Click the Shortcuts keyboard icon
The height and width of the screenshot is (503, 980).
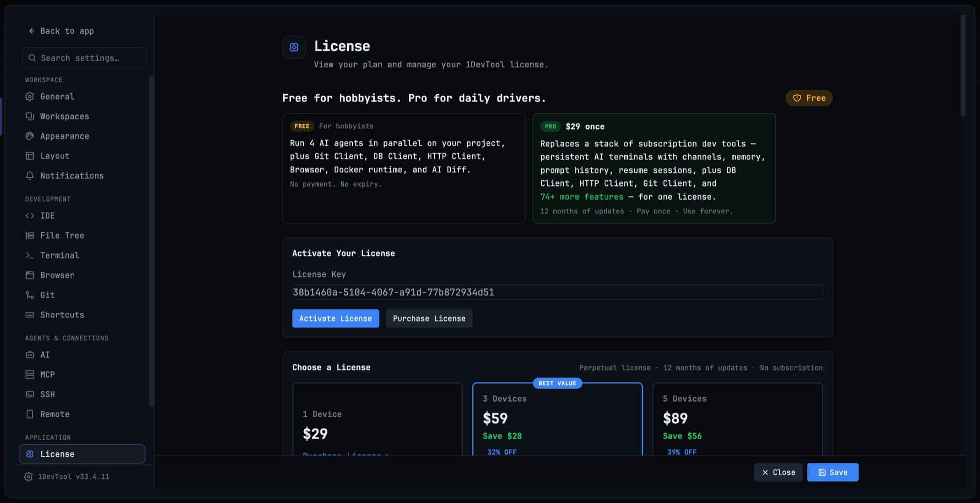[x=30, y=315]
